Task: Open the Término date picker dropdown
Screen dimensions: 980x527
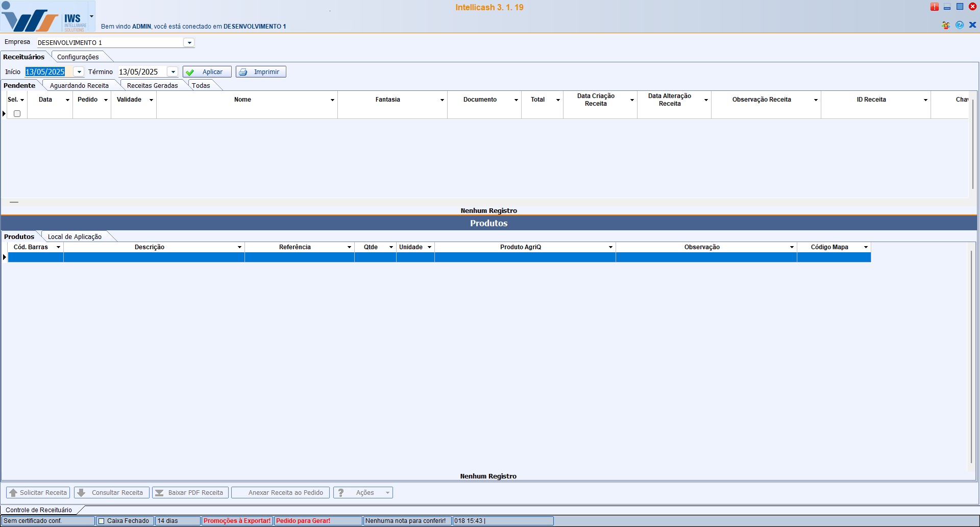Action: pos(173,72)
